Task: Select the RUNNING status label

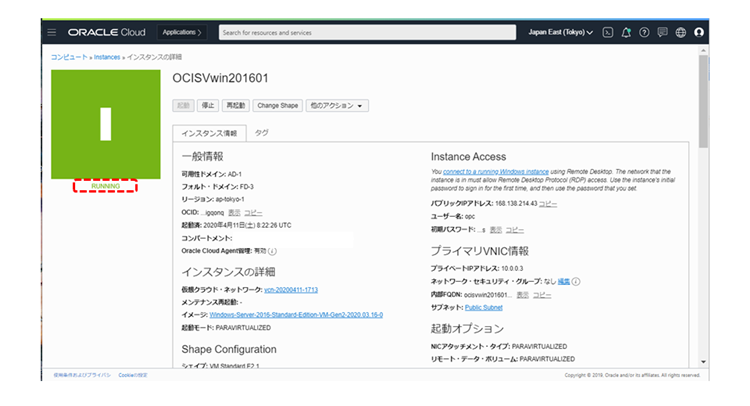Action: tap(105, 186)
